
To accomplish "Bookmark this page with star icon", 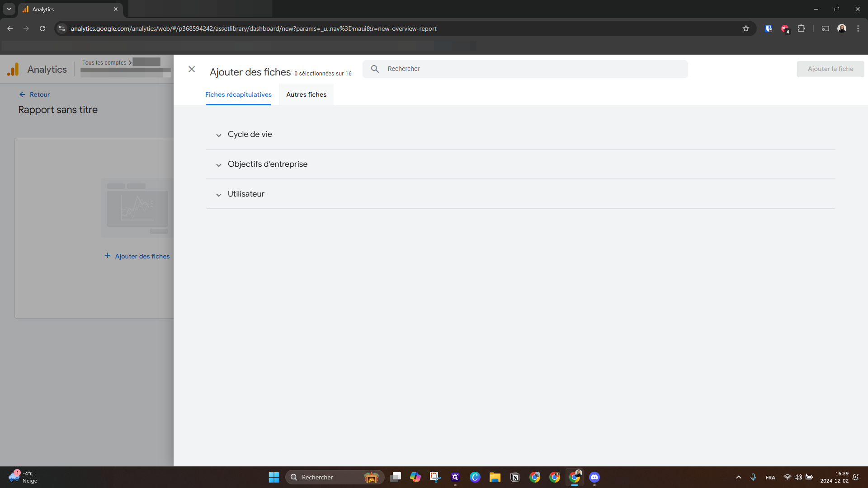I will pyautogui.click(x=746, y=28).
